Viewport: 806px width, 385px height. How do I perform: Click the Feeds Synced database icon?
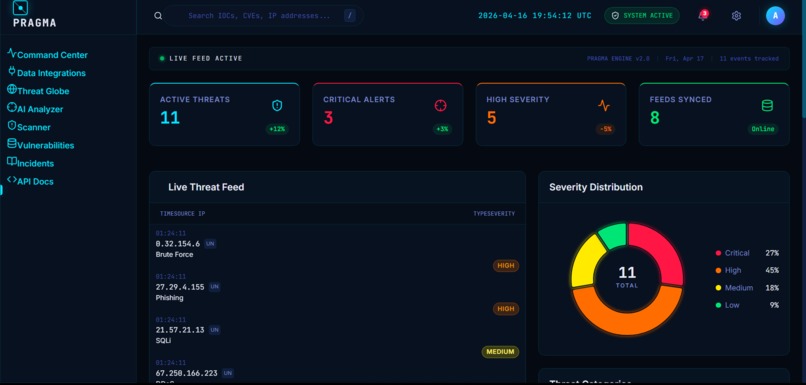(x=767, y=106)
